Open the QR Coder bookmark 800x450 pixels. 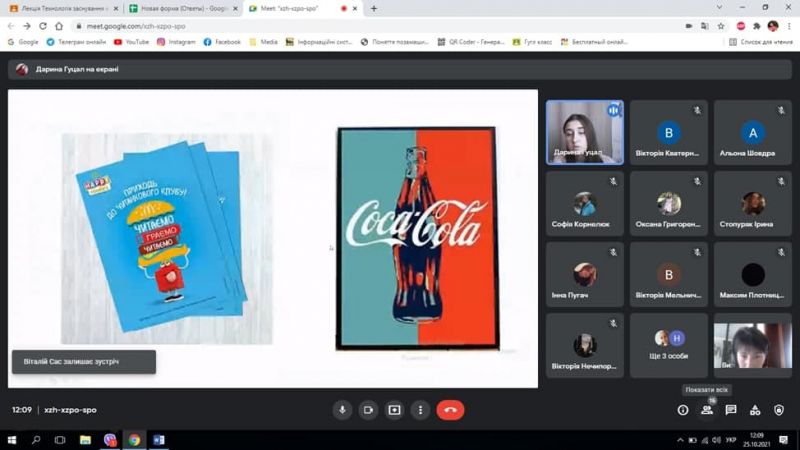click(x=471, y=42)
